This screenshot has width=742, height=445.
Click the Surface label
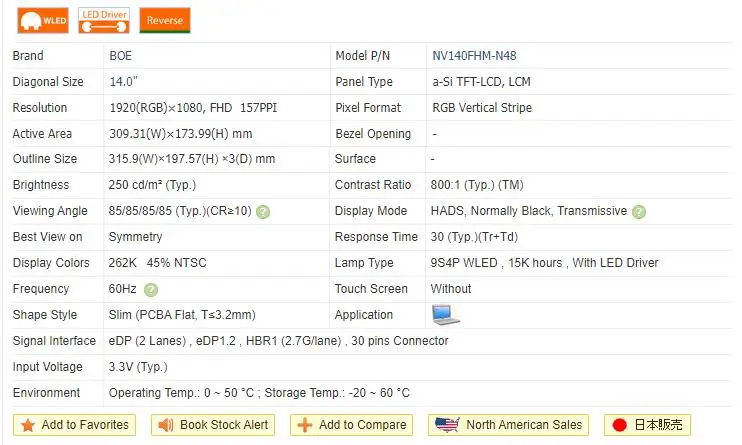(355, 159)
